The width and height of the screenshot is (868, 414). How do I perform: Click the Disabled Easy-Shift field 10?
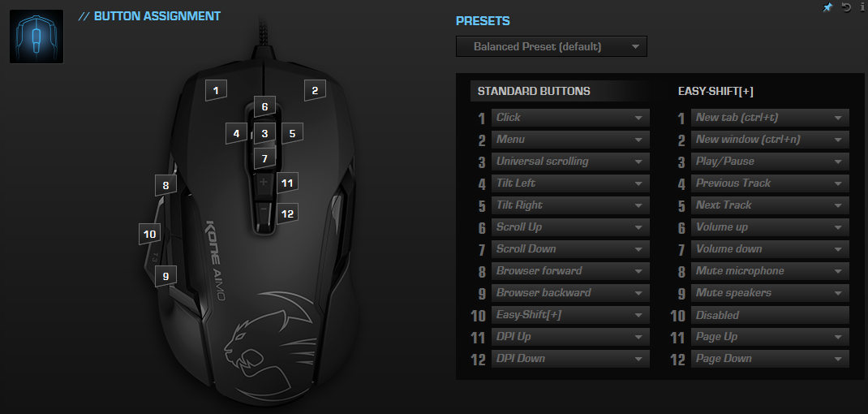click(770, 315)
